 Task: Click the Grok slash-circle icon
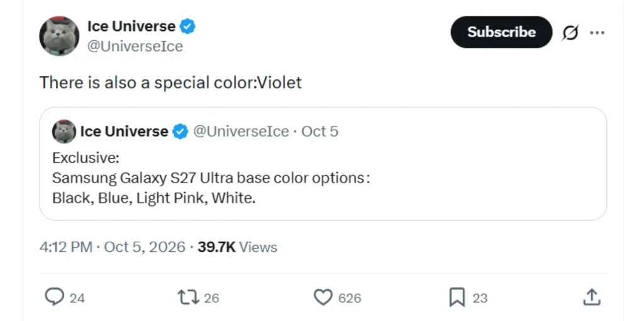pyautogui.click(x=570, y=33)
